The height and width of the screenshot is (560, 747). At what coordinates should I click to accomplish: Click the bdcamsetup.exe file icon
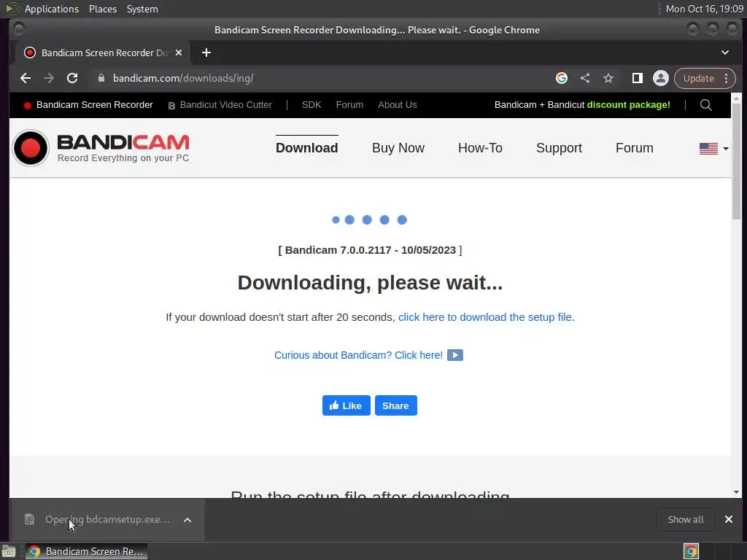pos(29,519)
